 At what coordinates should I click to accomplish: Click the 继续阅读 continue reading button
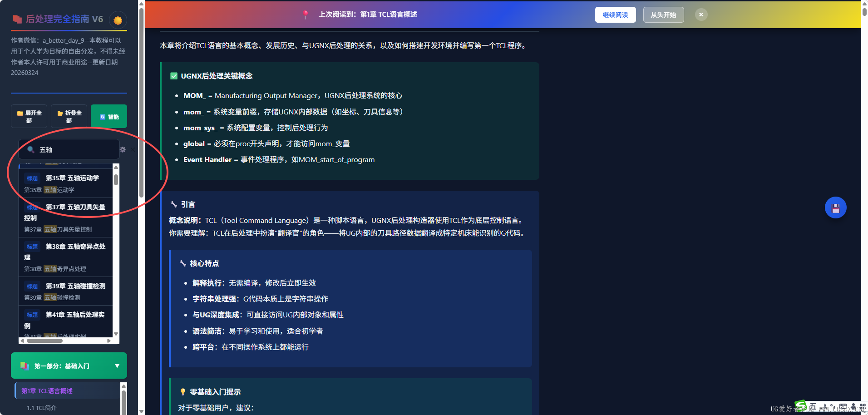(615, 15)
